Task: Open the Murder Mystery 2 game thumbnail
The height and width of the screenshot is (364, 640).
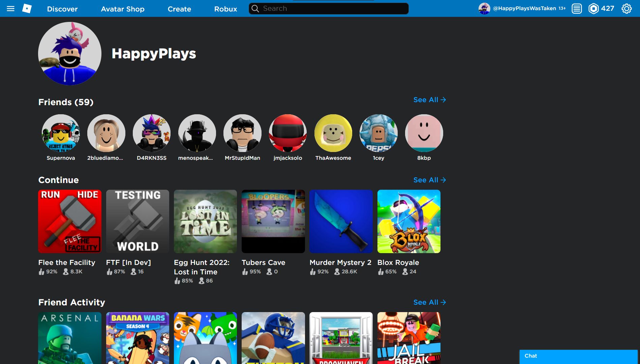Action: pos(341,221)
